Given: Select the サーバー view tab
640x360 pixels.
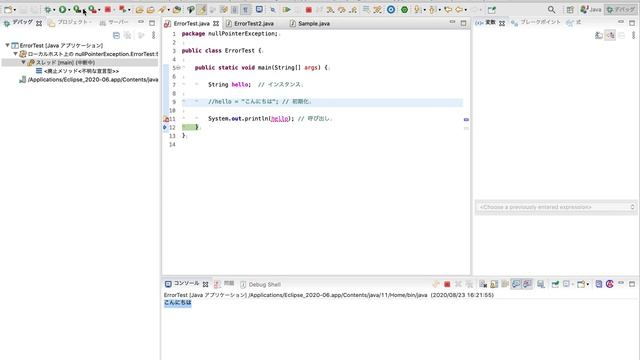Looking at the screenshot, I should [114, 22].
